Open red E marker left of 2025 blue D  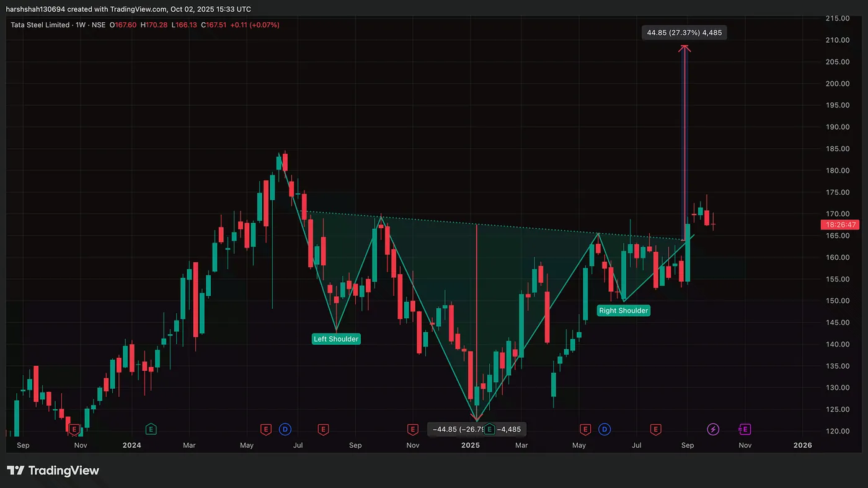pos(585,428)
